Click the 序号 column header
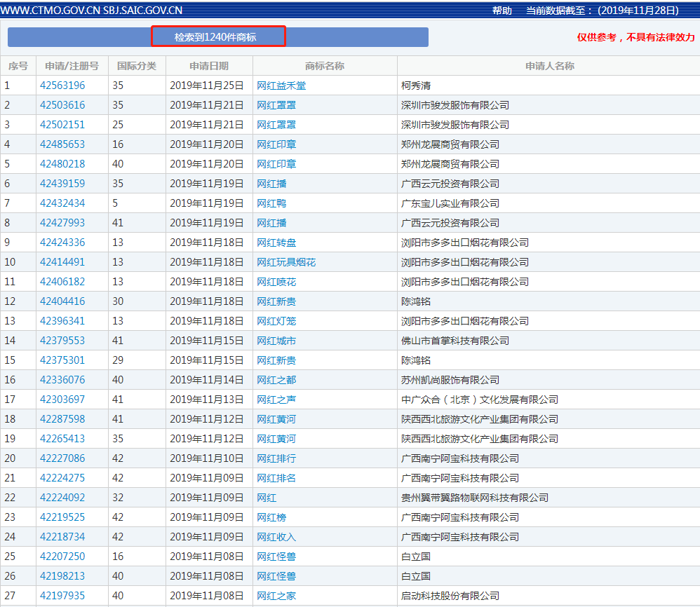700x607 pixels. click(x=18, y=66)
